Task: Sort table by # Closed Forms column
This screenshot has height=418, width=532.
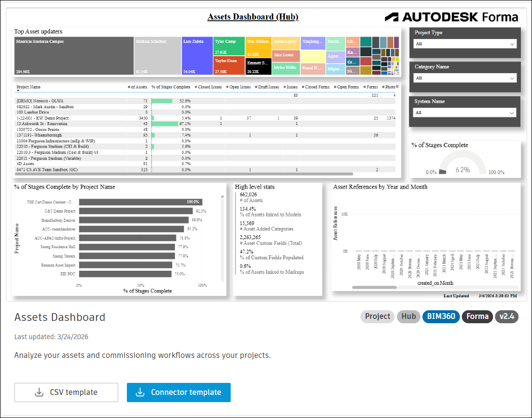Action: [x=316, y=87]
